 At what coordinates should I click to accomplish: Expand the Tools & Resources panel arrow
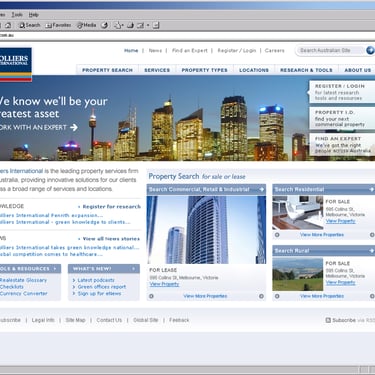coord(55,269)
